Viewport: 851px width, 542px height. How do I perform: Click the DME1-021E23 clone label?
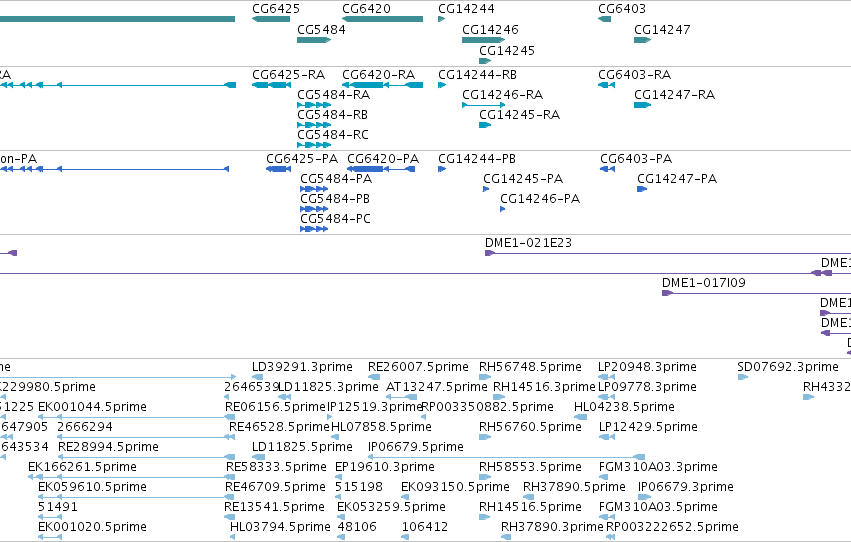[x=529, y=243]
